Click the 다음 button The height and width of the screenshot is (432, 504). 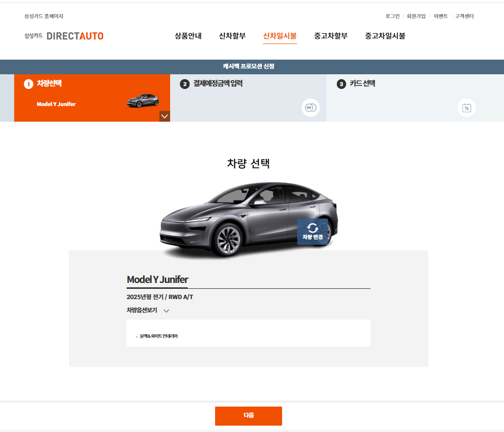click(248, 416)
